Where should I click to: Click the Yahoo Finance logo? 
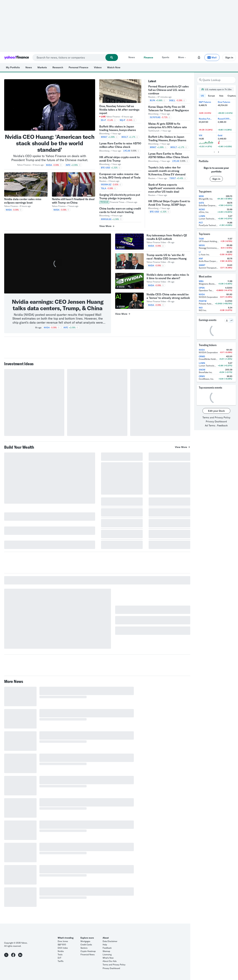coord(16,57)
